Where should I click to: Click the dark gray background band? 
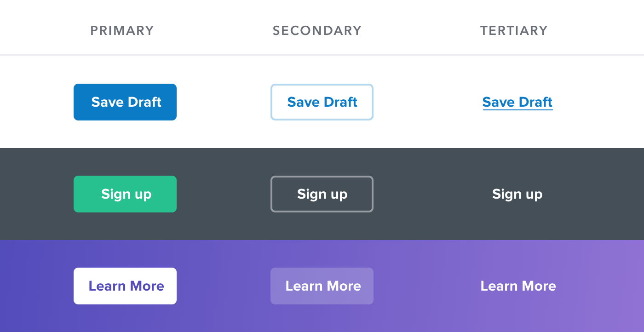[221, 161]
